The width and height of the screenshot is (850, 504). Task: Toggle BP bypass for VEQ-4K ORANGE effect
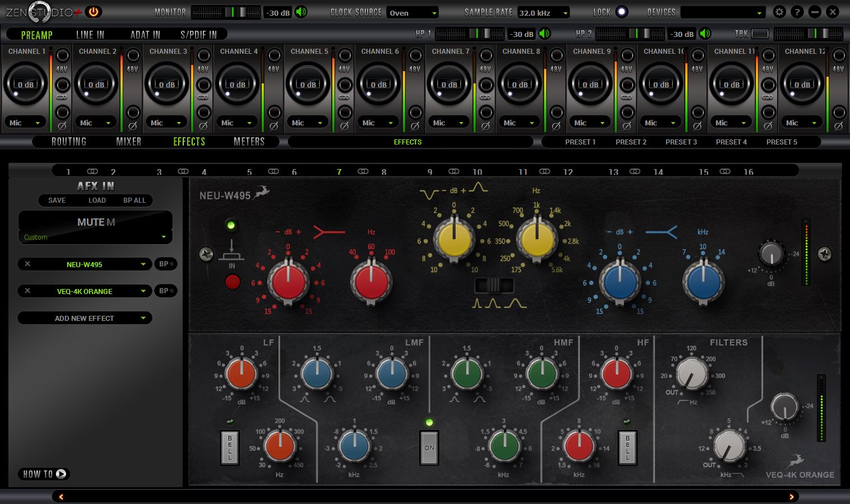165,291
